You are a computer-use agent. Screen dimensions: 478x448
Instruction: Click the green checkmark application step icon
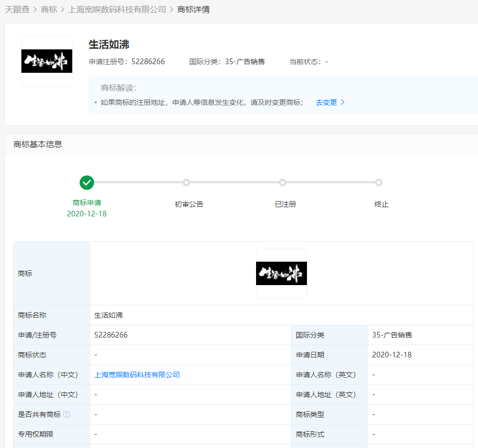[x=87, y=182]
